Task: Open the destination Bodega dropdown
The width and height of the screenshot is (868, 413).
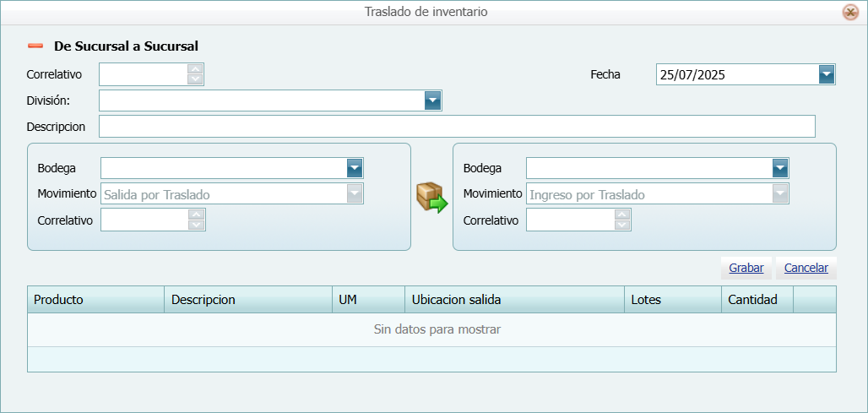Action: pos(780,168)
